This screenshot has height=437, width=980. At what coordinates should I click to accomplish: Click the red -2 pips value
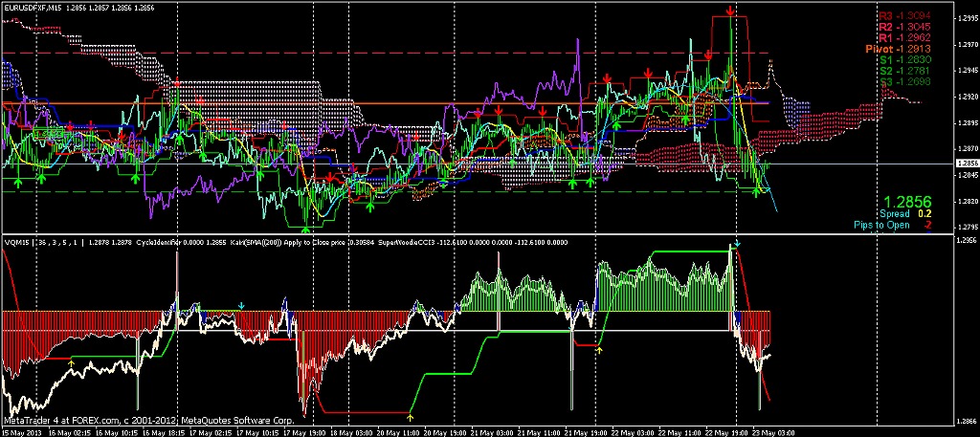tap(928, 226)
